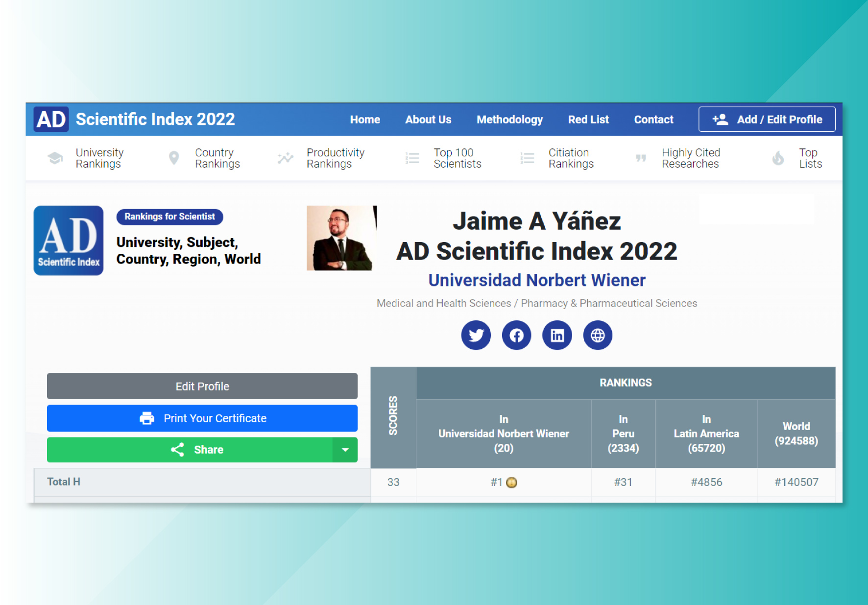This screenshot has width=868, height=605.
Task: Open Top 100 Scientists
Action: (x=458, y=158)
